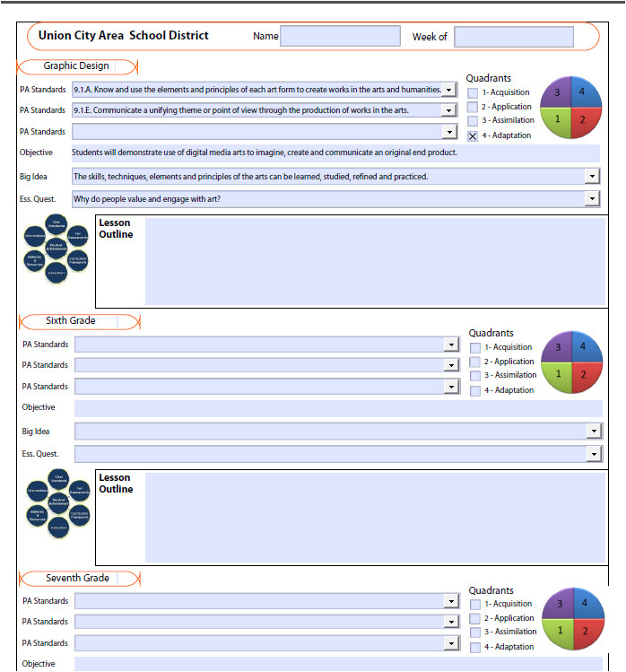
Task: Click the Seventh Grade section title
Action: tap(77, 578)
